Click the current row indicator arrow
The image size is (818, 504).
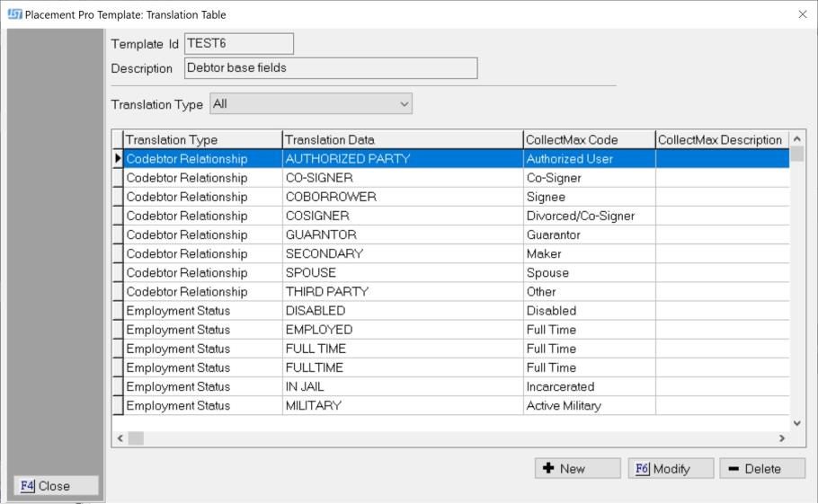pos(117,159)
